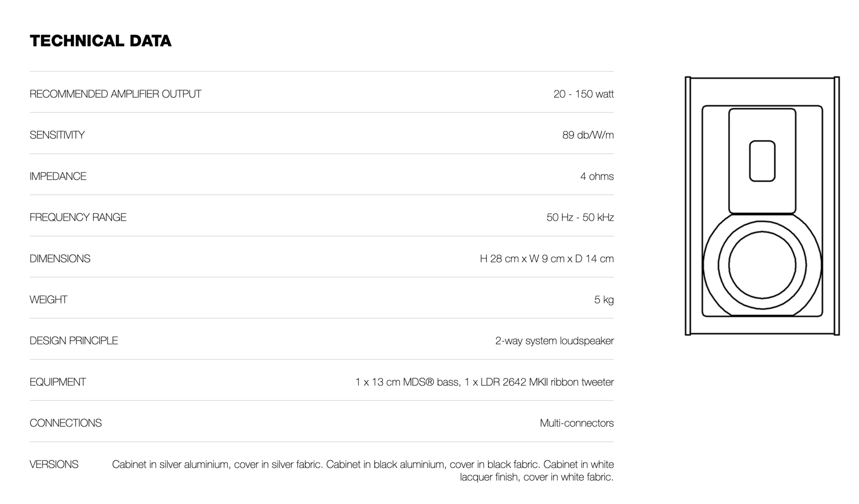This screenshot has width=859, height=504.
Task: Click the 89 db/W/m value
Action: point(588,135)
